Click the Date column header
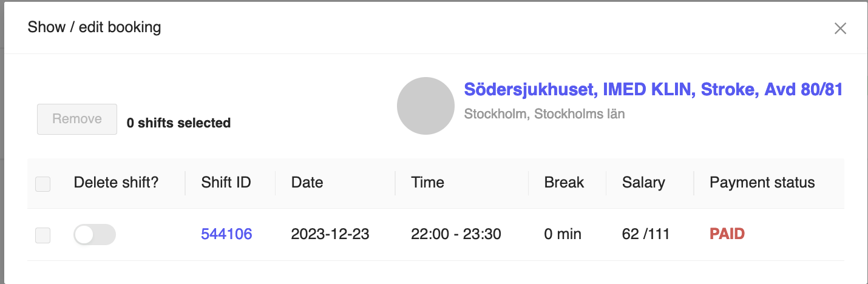The height and width of the screenshot is (284, 868). pyautogui.click(x=307, y=183)
